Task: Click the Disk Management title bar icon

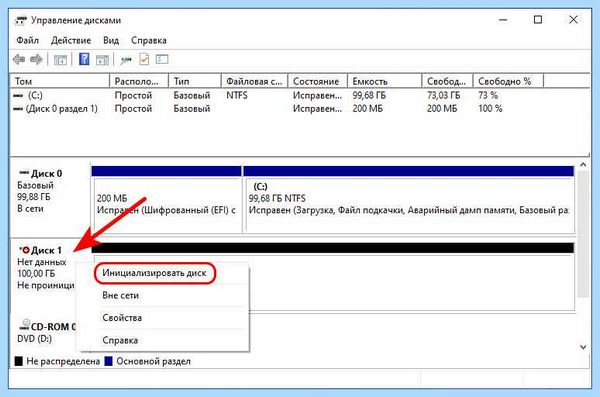Action: pyautogui.click(x=21, y=20)
